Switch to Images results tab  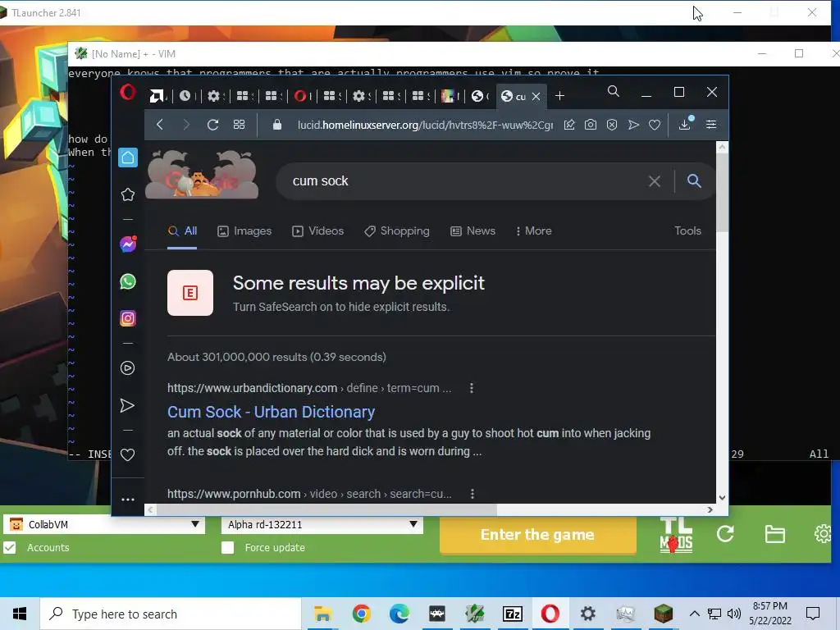(x=244, y=231)
